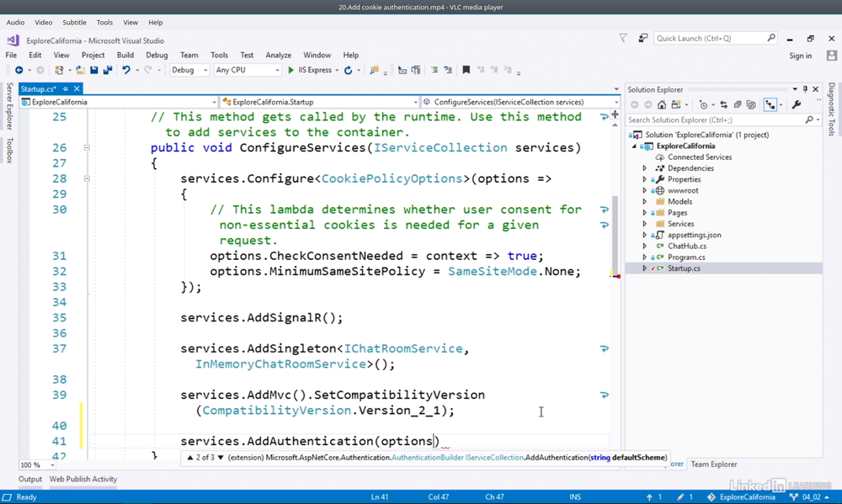Collapse the ConfigureServices method outline
This screenshot has width=842, height=504.
pos(87,147)
